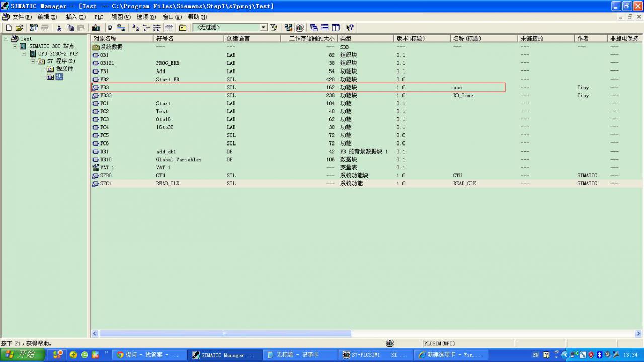This screenshot has width=644, height=362.
Task: Sort by 创建语言 column header
Action: (252, 38)
